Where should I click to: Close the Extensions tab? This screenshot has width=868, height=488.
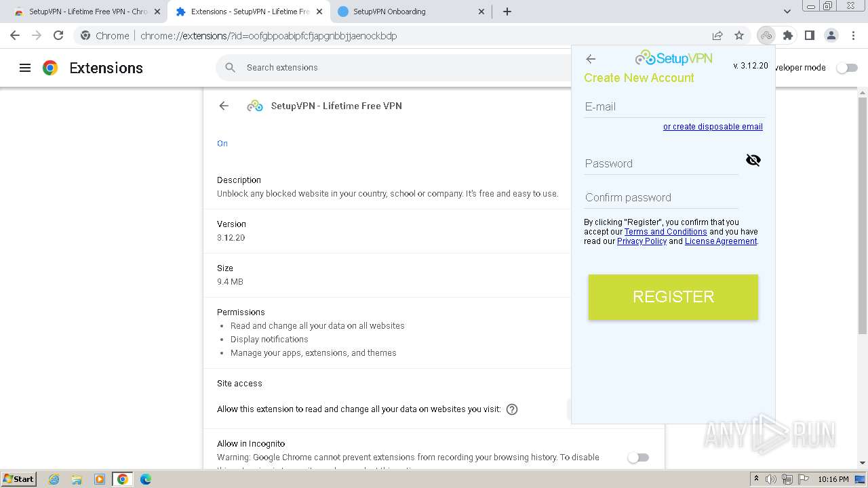[x=319, y=12]
